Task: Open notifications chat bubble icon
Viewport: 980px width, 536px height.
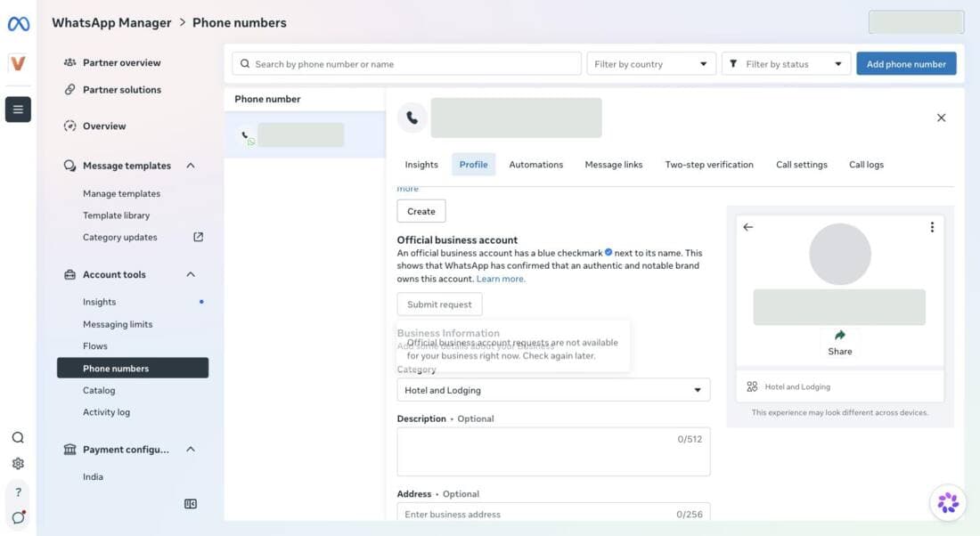Action: point(18,517)
